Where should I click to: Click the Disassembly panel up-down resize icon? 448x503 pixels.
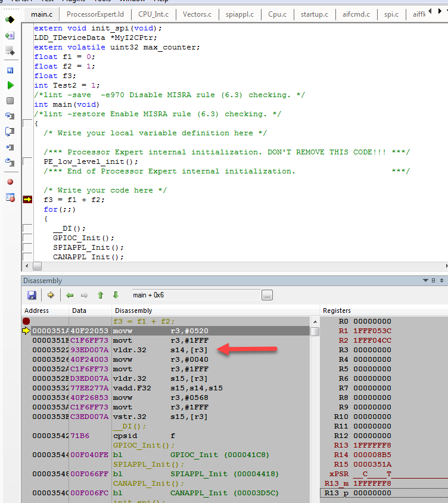click(x=441, y=280)
